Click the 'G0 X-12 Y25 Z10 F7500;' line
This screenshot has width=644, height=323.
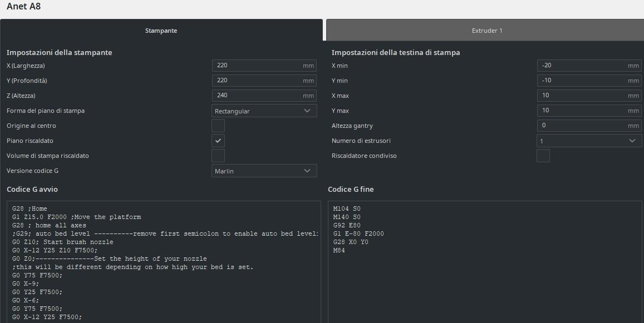tap(55, 250)
